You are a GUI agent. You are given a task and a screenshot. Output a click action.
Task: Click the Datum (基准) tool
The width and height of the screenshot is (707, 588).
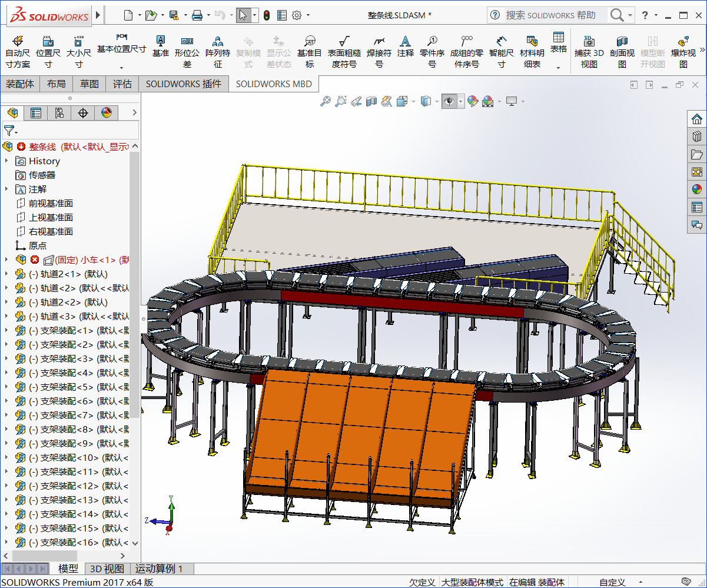tap(160, 46)
